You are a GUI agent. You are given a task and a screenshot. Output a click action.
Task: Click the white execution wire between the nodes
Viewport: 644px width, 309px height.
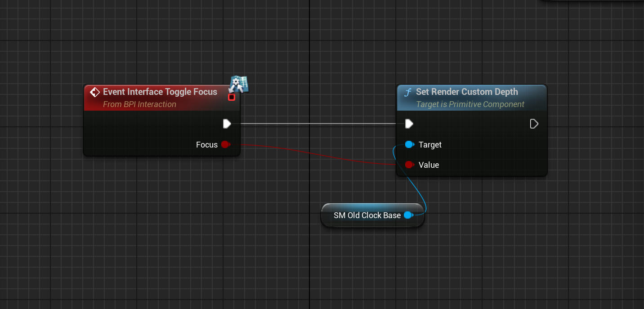click(315, 124)
